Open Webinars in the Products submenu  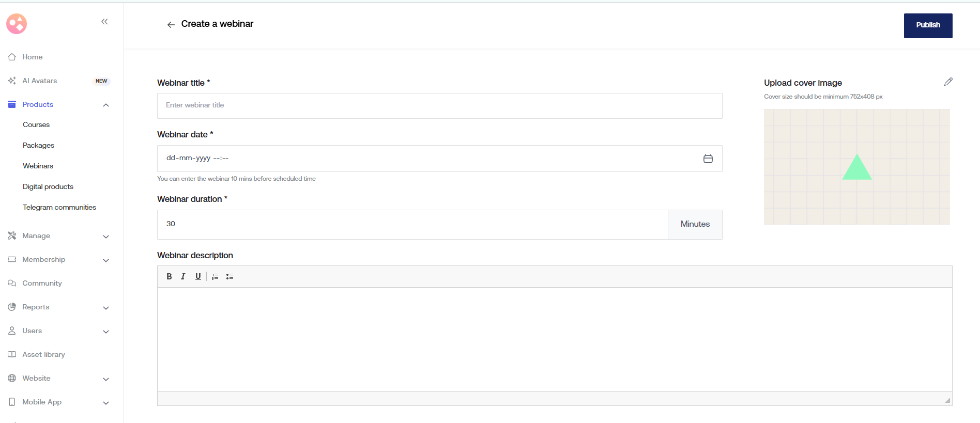(38, 166)
